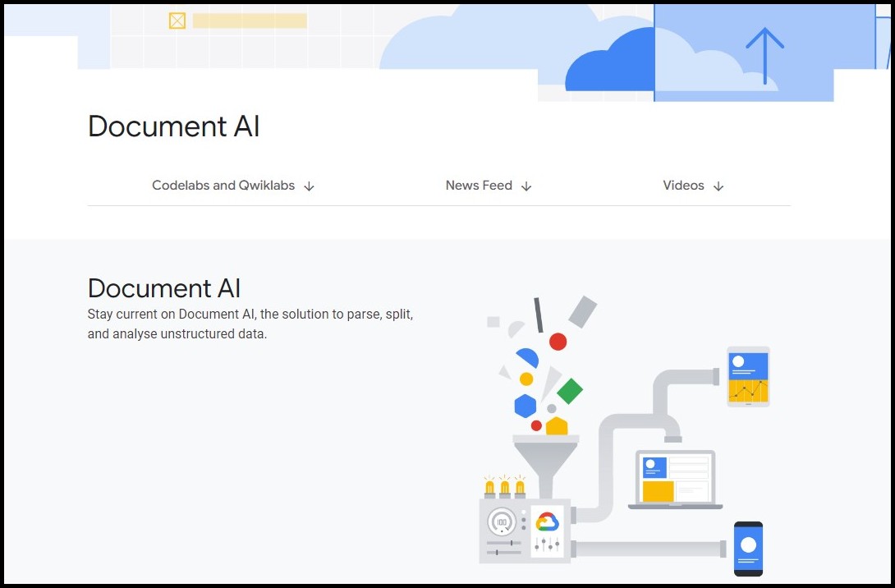Screen dimensions: 895x588
Task: Jump to Codelabs and Qwiklabs section
Action: point(233,186)
